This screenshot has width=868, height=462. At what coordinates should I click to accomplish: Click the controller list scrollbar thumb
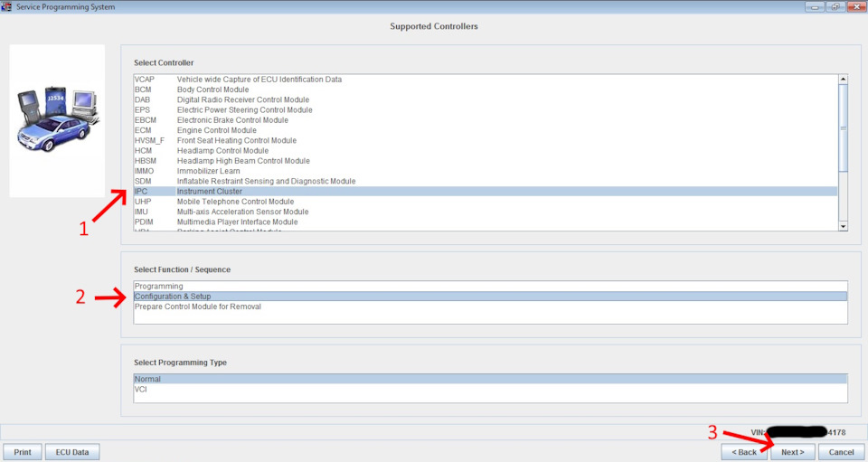coord(843,128)
